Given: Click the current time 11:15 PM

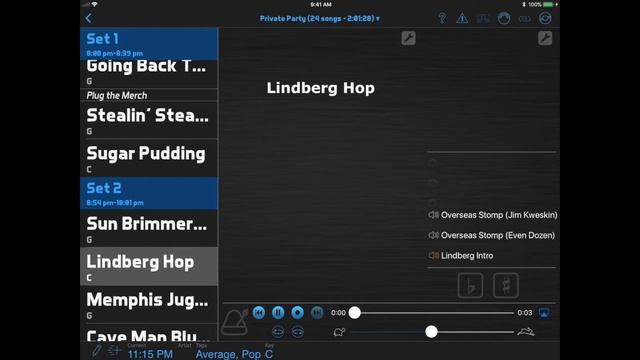Looking at the screenshot, I should click(150, 354).
